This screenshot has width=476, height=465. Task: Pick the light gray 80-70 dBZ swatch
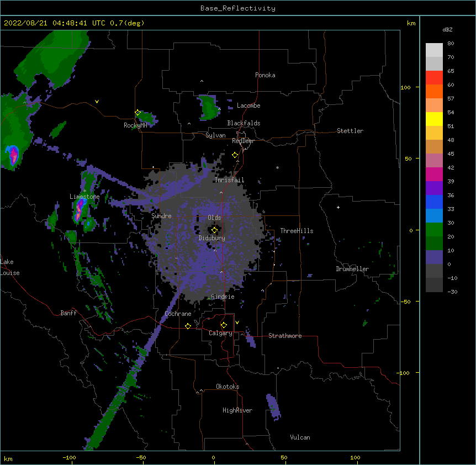pos(434,50)
